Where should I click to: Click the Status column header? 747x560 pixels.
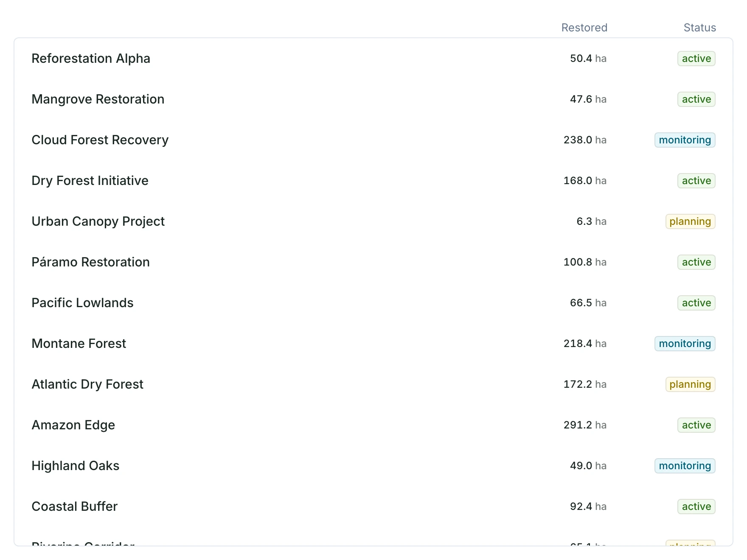pos(700,28)
